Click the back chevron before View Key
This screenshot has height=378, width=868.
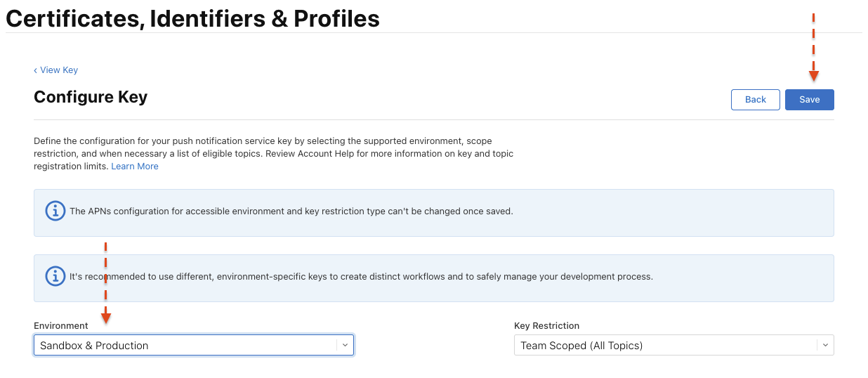point(36,70)
